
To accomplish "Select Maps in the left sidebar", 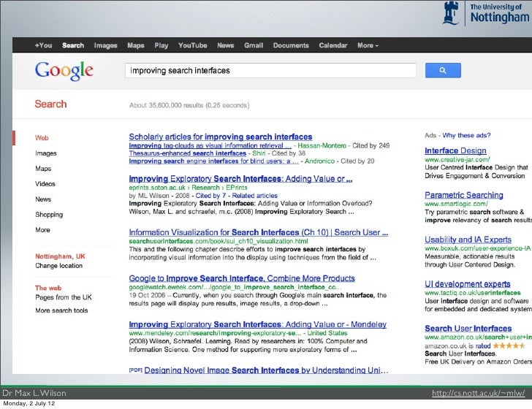I will coord(43,169).
